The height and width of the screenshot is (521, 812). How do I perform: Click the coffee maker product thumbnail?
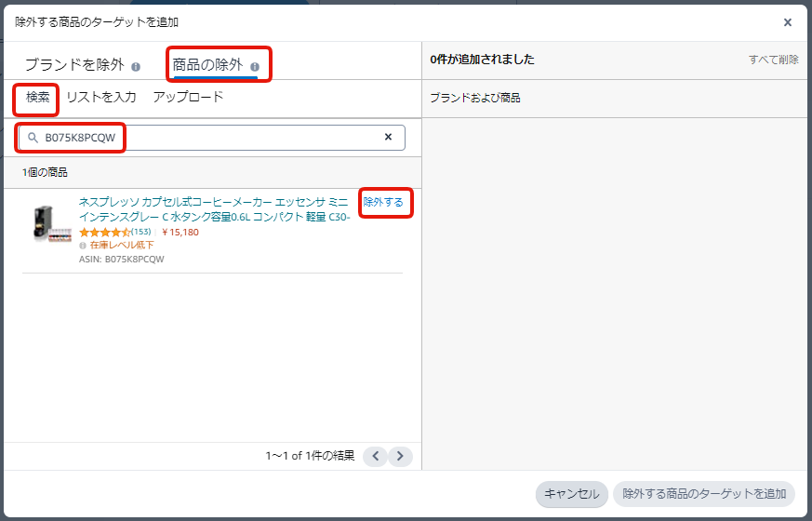pos(48,224)
